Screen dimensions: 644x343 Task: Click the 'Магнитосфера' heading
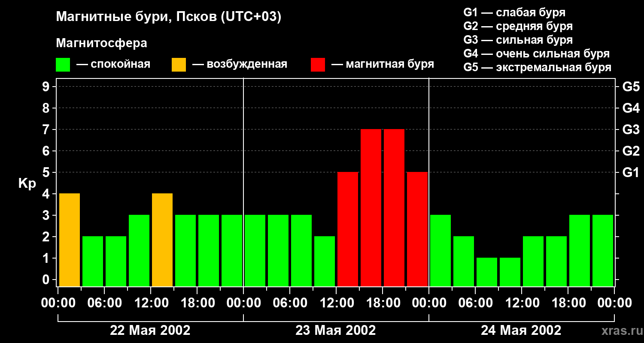coord(101,43)
